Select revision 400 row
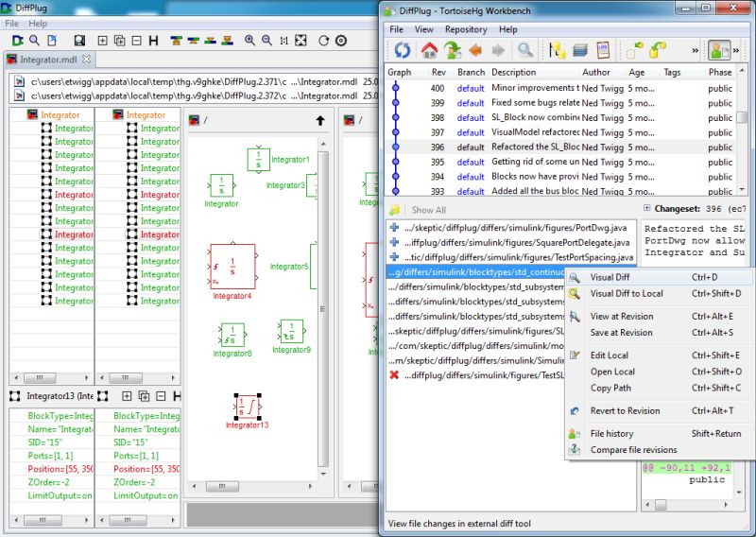This screenshot has height=537, width=756. (x=560, y=88)
